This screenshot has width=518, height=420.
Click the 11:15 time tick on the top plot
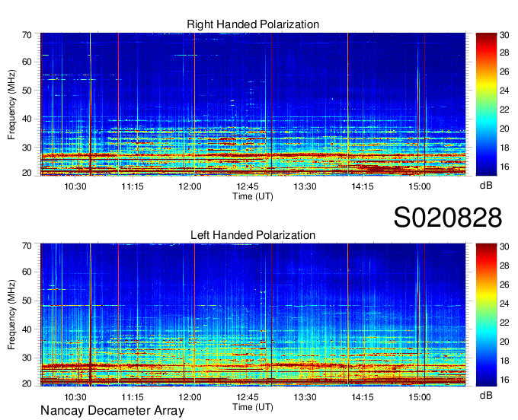[x=133, y=186]
